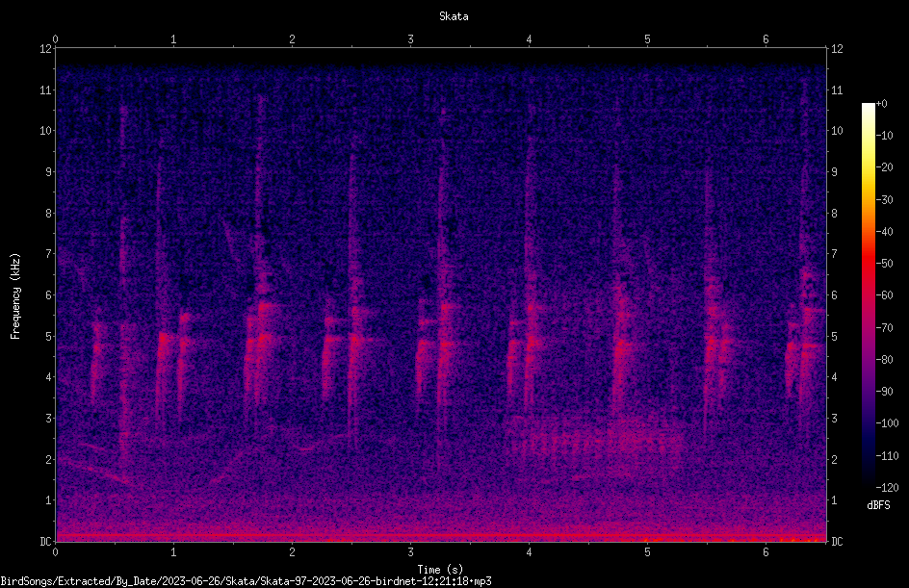The height and width of the screenshot is (588, 909).
Task: Click the -50 color scale label
Action: 885,264
